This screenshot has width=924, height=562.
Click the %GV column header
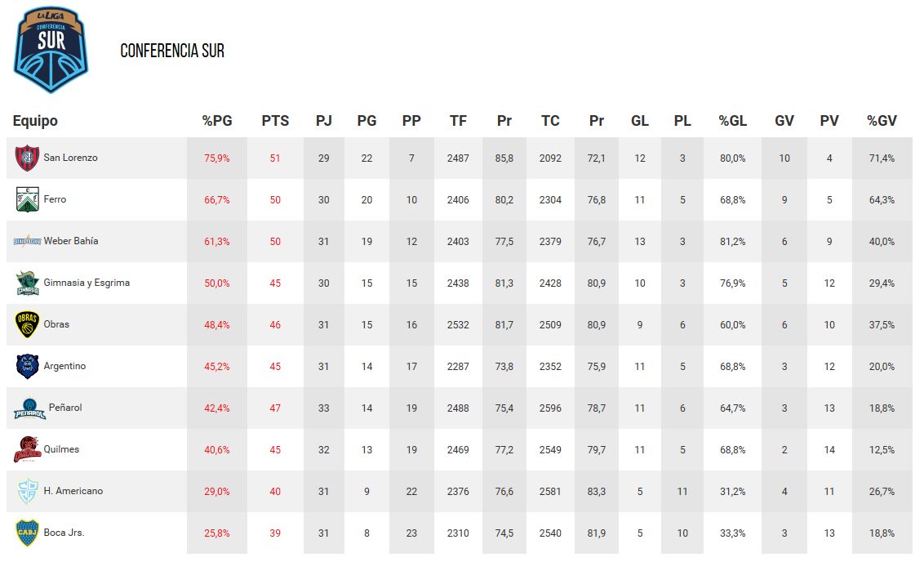(x=882, y=121)
